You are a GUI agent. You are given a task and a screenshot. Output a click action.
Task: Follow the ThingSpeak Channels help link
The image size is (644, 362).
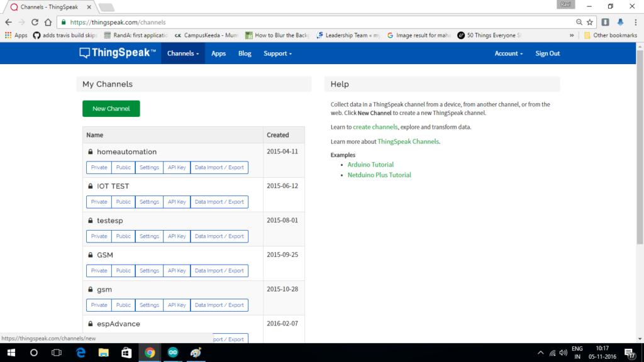408,141
